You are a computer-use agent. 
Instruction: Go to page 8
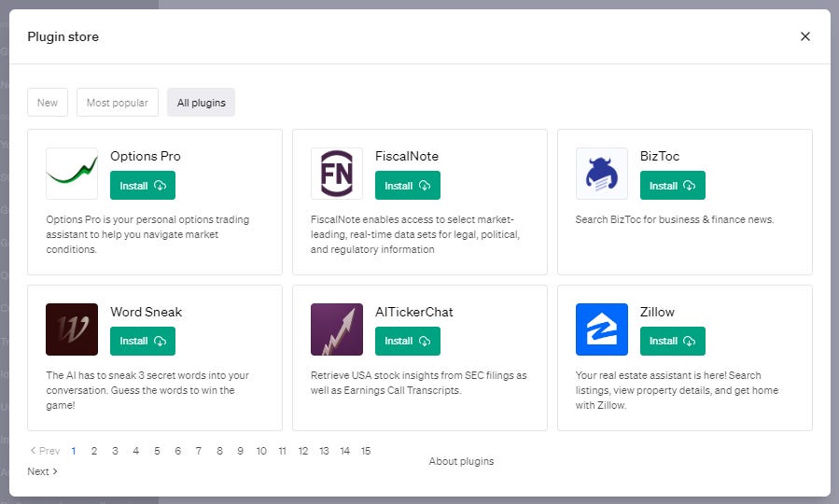pyautogui.click(x=219, y=451)
